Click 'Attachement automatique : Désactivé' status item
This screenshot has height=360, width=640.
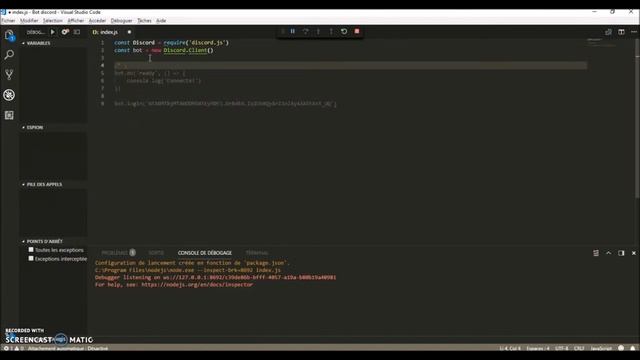(68, 348)
